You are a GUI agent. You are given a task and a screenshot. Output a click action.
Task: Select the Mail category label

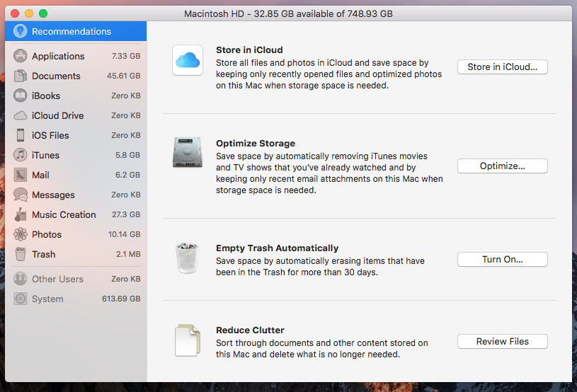pos(40,175)
